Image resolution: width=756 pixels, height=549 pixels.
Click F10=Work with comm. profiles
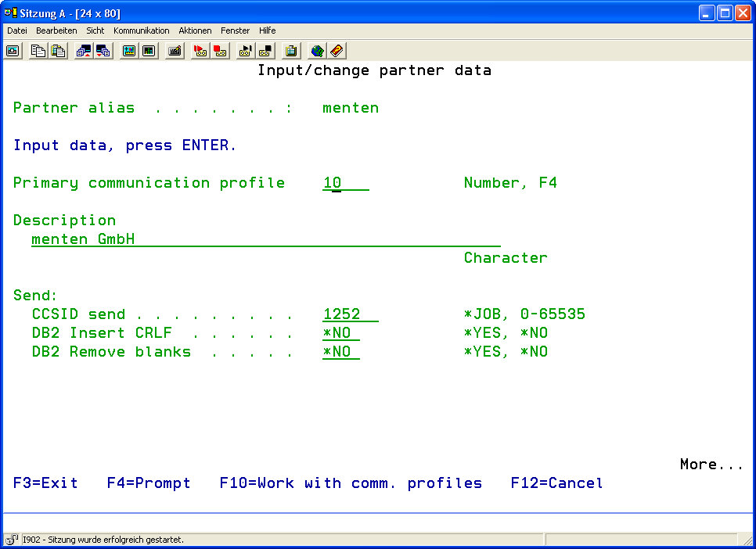[351, 483]
